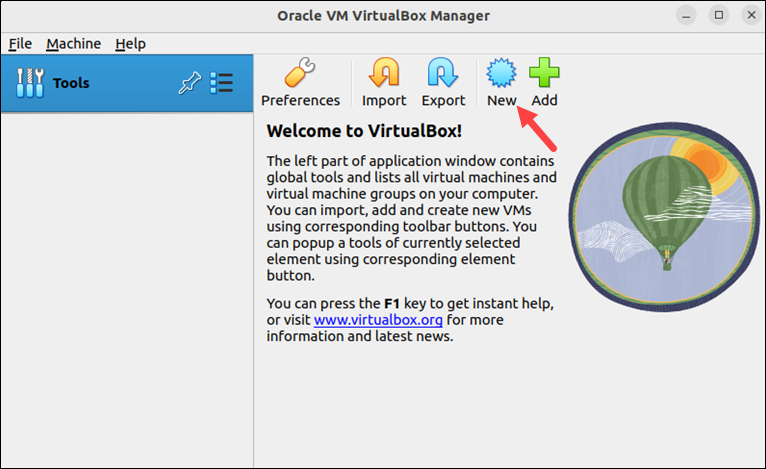Open the Preferences wrench tool
The width and height of the screenshot is (766, 469).
[x=300, y=82]
